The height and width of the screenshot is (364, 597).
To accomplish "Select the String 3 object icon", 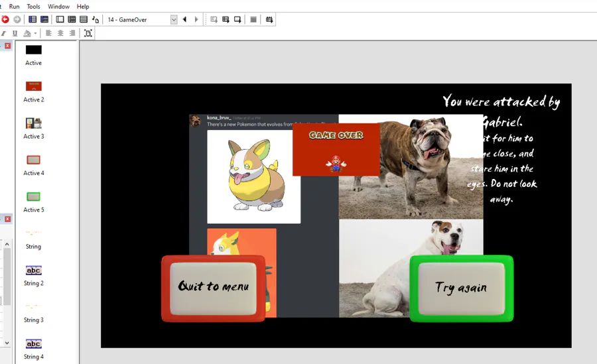I will 33,306.
